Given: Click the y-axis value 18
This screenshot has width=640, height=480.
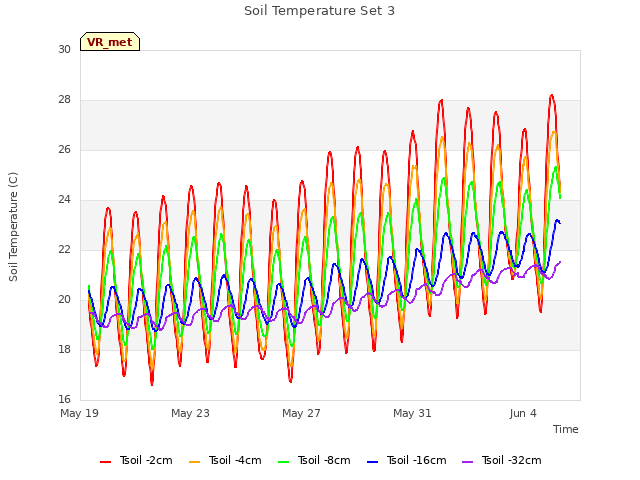Looking at the screenshot, I should pos(64,349).
